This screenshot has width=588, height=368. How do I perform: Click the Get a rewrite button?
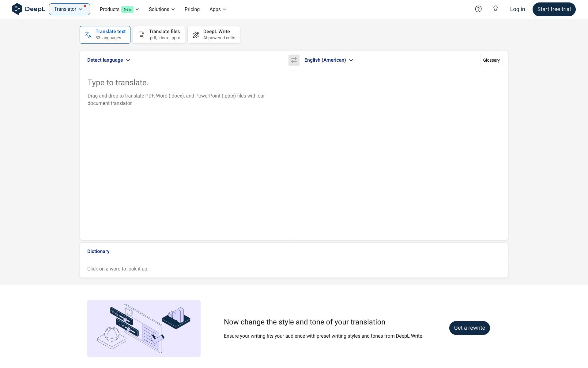point(469,328)
